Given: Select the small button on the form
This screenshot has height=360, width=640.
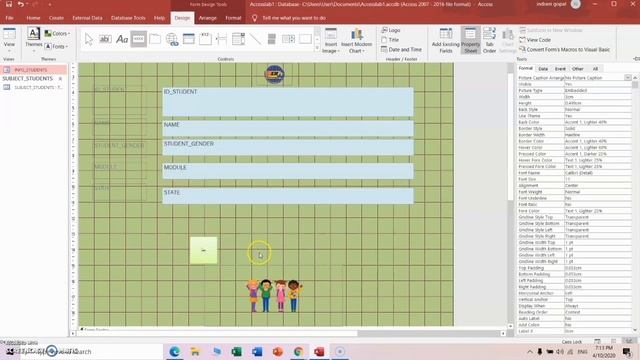Looking at the screenshot, I should pos(203,250).
